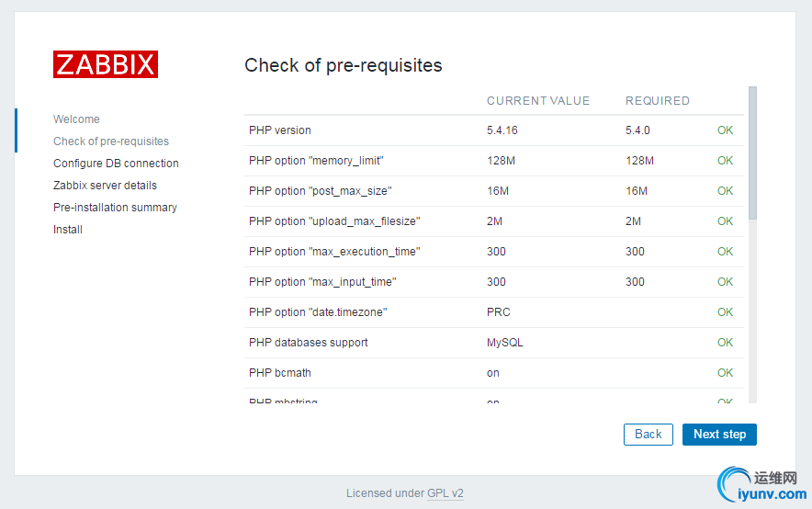
Task: Click the Check of pre-requisites heading
Action: point(344,65)
